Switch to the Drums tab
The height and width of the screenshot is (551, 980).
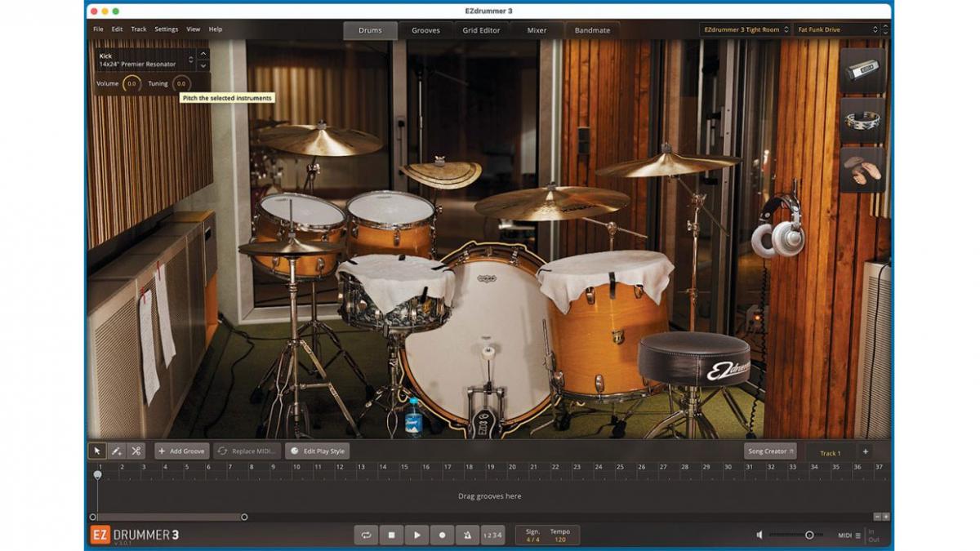(x=370, y=30)
